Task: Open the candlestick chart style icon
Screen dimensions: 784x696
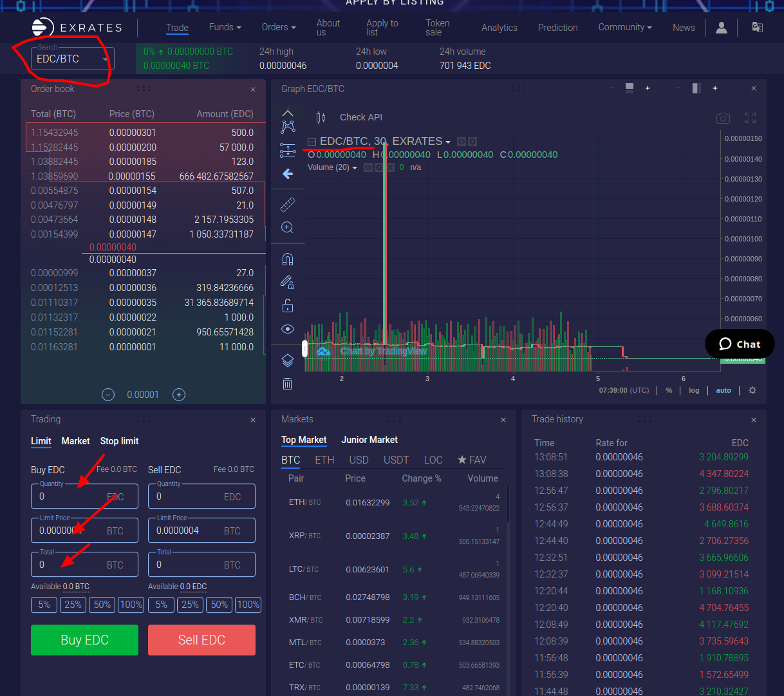Action: 321,117
